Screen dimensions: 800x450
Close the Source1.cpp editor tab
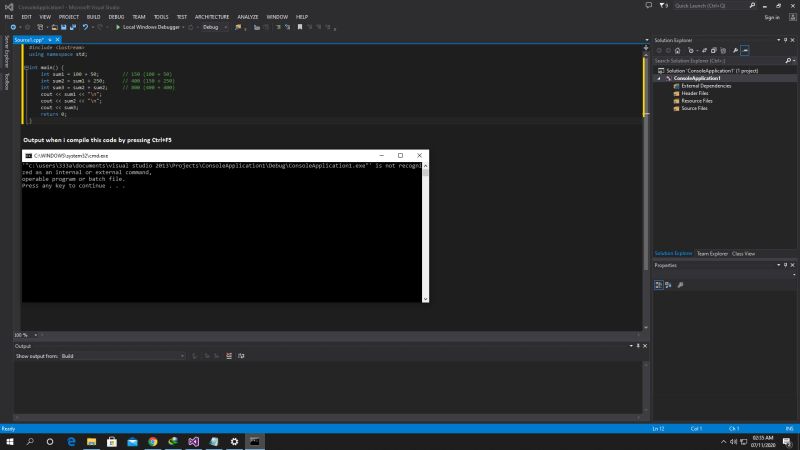pos(58,40)
